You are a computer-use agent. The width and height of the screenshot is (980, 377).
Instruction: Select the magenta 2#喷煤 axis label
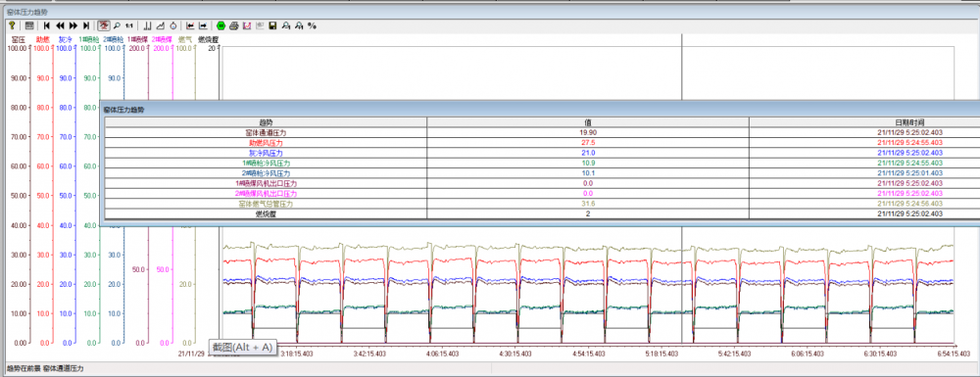162,39
